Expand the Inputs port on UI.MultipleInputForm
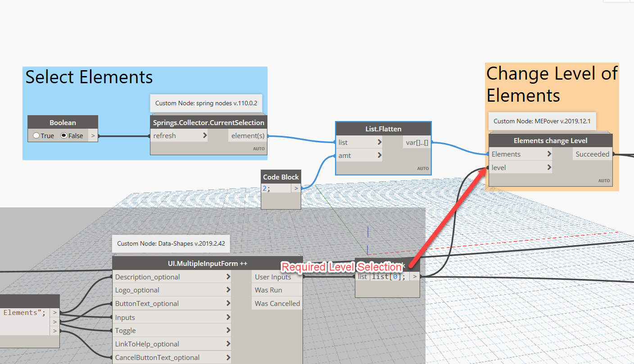Screen dimensions: 634x364 227,317
